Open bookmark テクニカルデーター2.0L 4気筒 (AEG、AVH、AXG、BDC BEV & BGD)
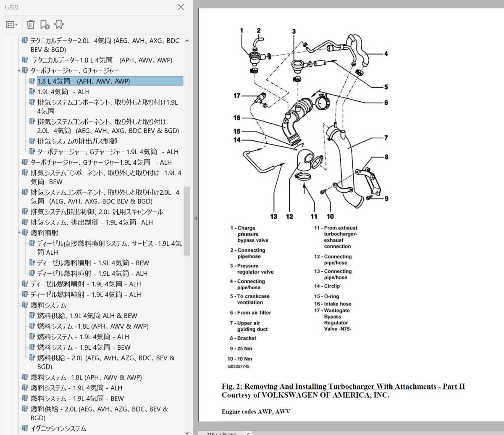Screen dimensions: 504x435 [105, 45]
